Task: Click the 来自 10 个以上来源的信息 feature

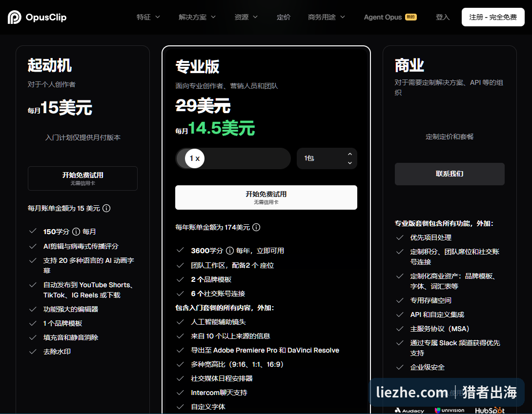Action: pyautogui.click(x=230, y=336)
